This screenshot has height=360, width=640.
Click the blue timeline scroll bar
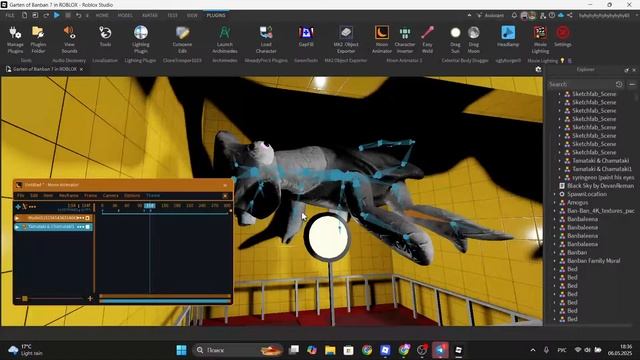(165, 301)
